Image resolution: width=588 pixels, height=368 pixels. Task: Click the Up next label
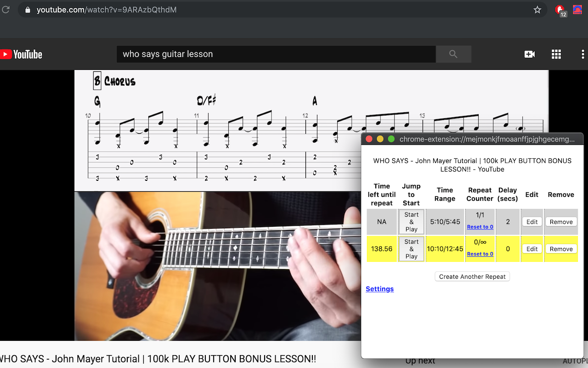click(x=420, y=361)
